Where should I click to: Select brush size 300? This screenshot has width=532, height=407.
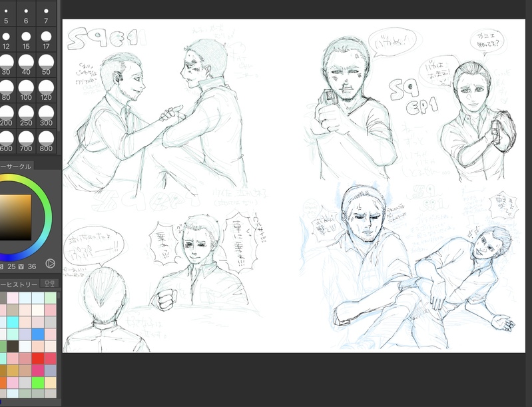tap(46, 116)
